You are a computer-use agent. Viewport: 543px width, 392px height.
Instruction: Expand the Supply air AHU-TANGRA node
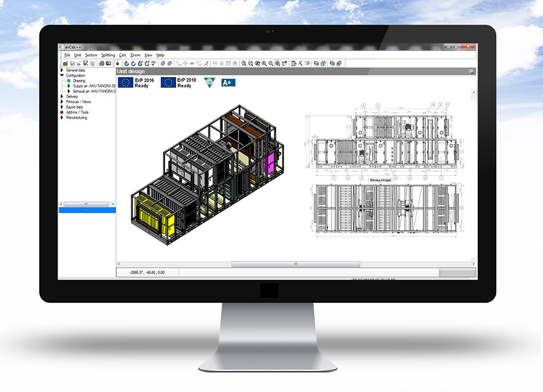[70, 86]
